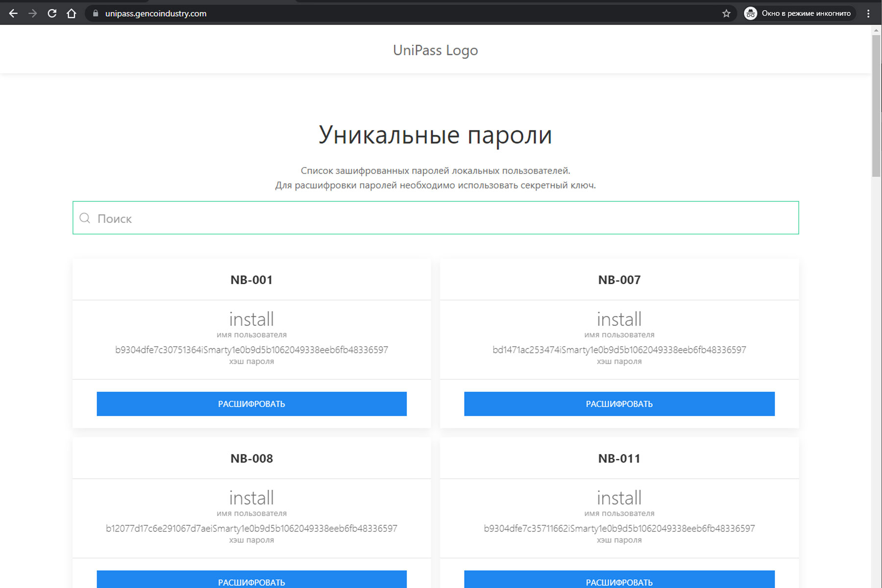Click the search magnifier icon
Screen dimensions: 882x588
pos(85,218)
